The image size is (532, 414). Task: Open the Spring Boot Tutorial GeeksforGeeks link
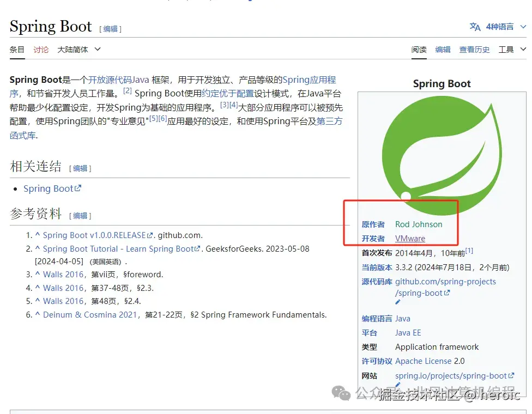click(x=118, y=249)
